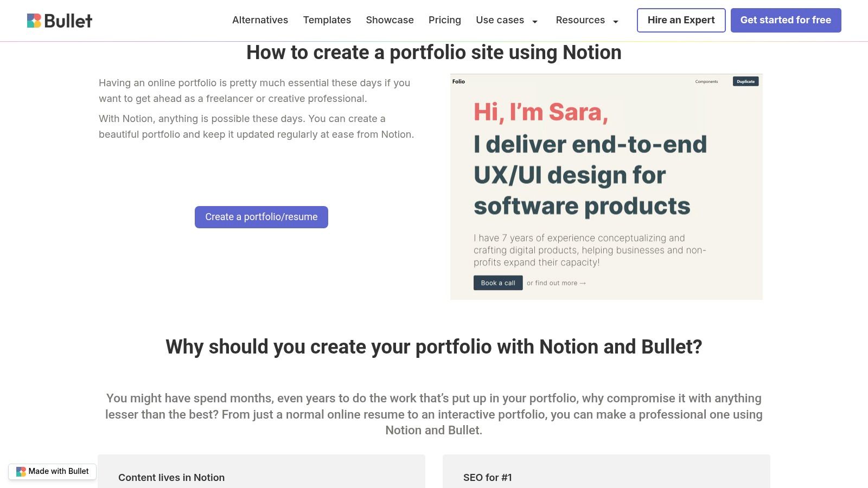Click the Folio label in the preview

[458, 81]
